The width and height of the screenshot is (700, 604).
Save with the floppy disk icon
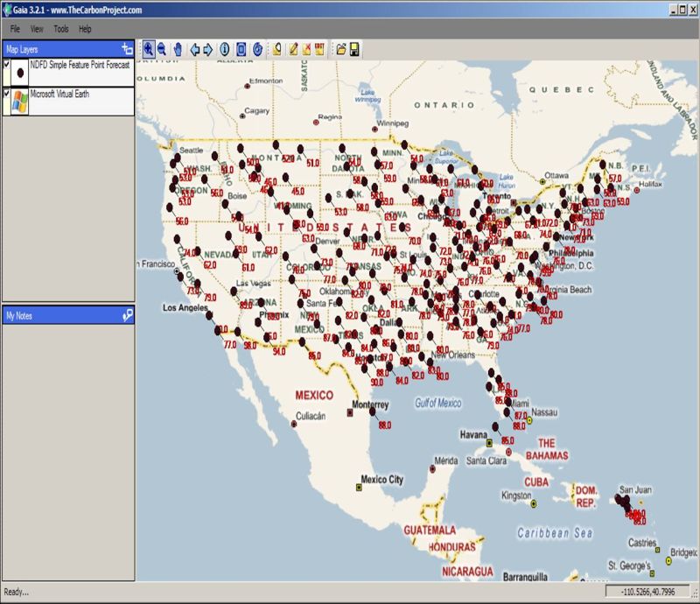[x=354, y=49]
